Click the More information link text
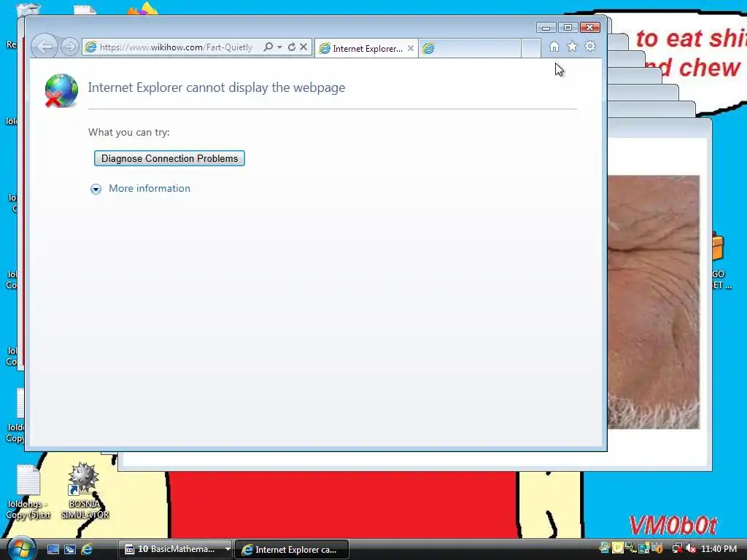 (150, 189)
